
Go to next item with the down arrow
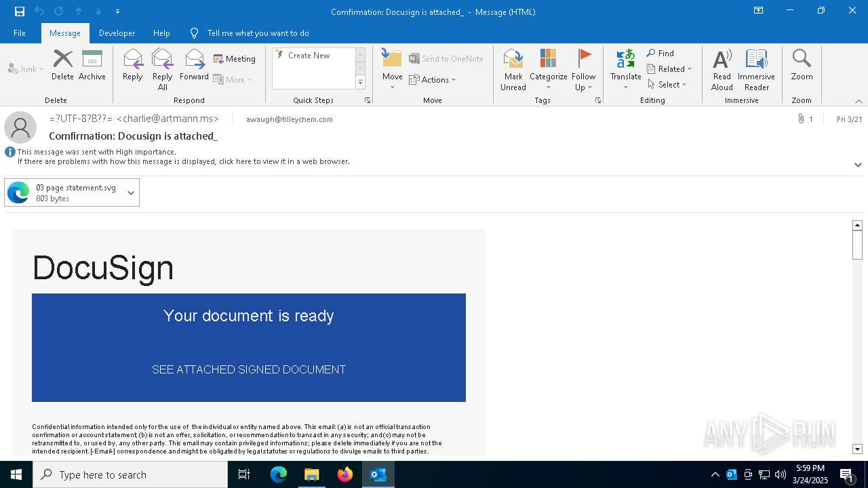(x=98, y=12)
